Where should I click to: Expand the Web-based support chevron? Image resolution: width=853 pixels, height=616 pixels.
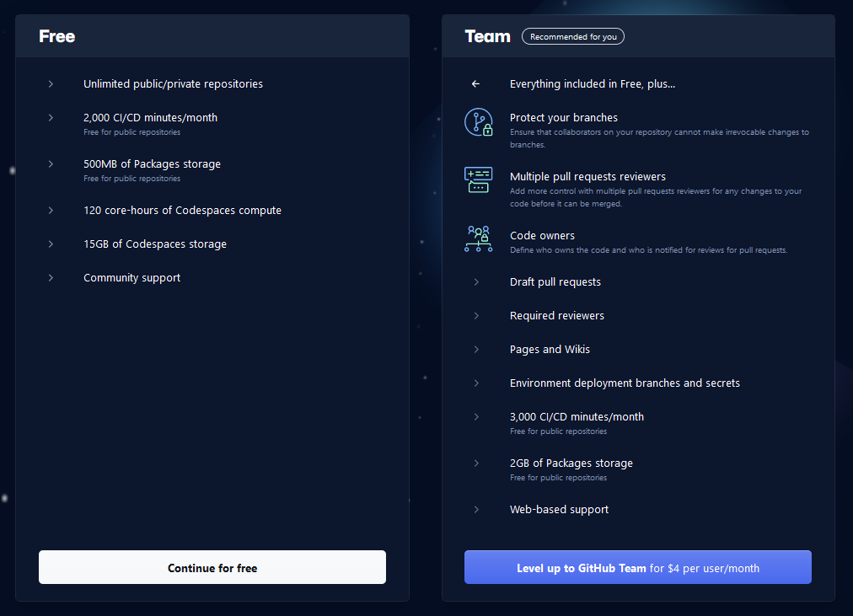[x=476, y=510]
